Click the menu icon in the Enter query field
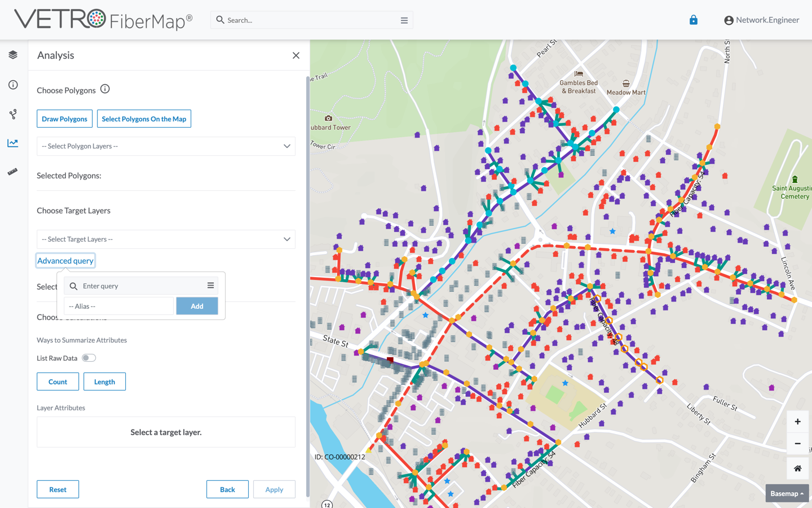This screenshot has height=508, width=812. pos(210,286)
